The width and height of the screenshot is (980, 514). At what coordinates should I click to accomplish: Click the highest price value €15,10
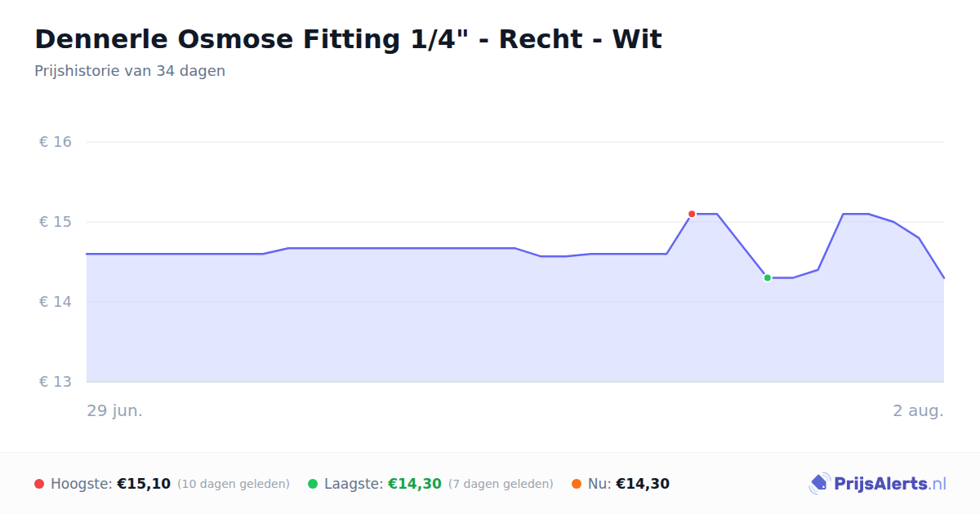coord(144,484)
